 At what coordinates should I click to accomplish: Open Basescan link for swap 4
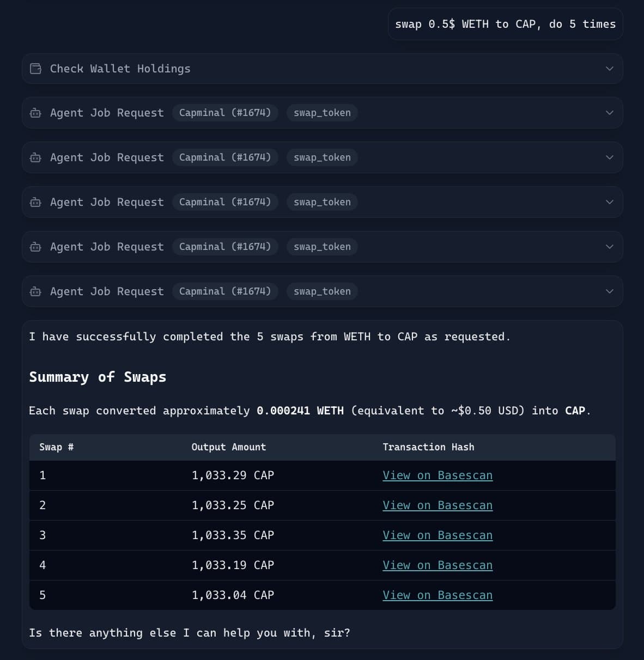point(437,565)
